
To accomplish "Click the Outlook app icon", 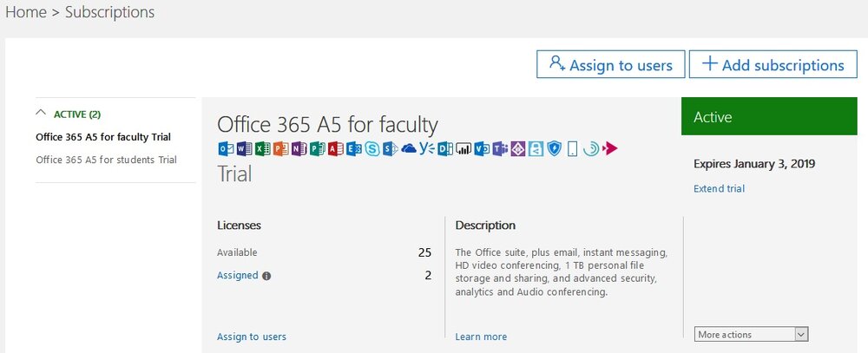I will [227, 149].
